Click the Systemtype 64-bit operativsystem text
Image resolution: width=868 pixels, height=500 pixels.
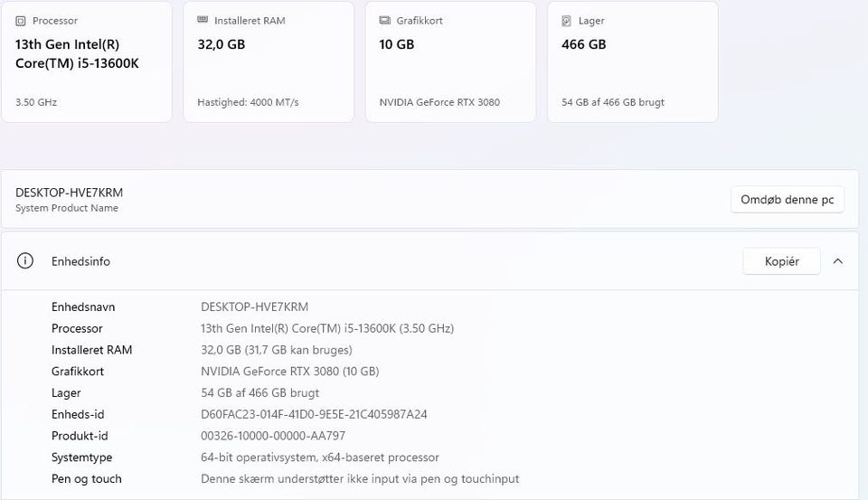coord(319,458)
